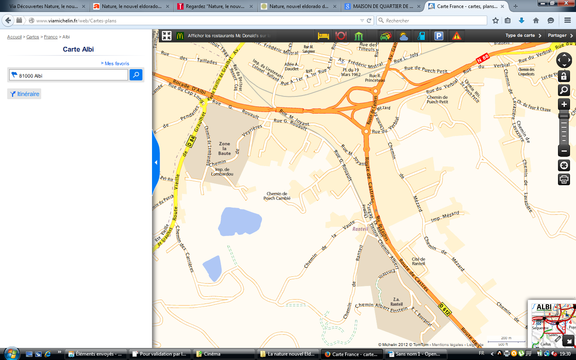Screen dimensions: 576x360
Task: Go to the browser home page icon
Action: (536, 21)
